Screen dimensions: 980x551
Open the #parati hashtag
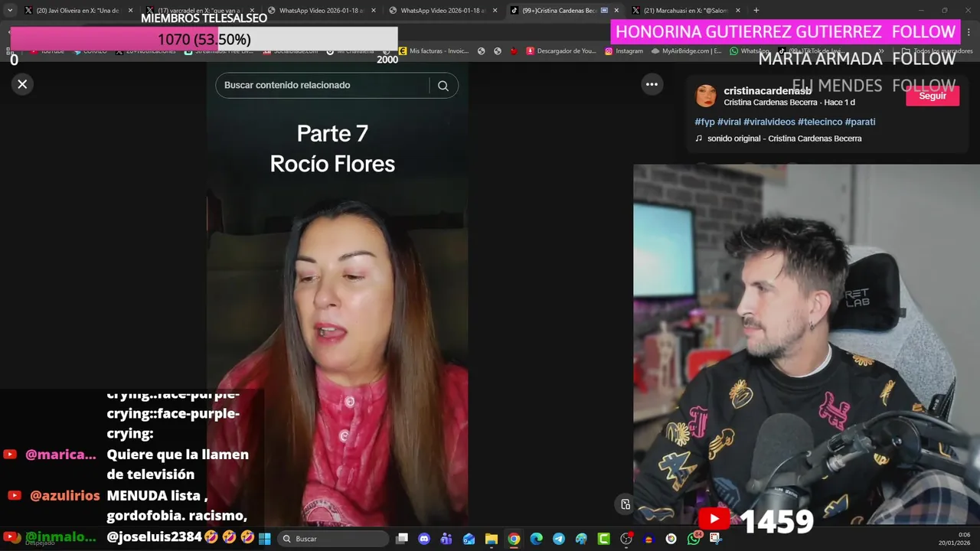[x=860, y=122]
